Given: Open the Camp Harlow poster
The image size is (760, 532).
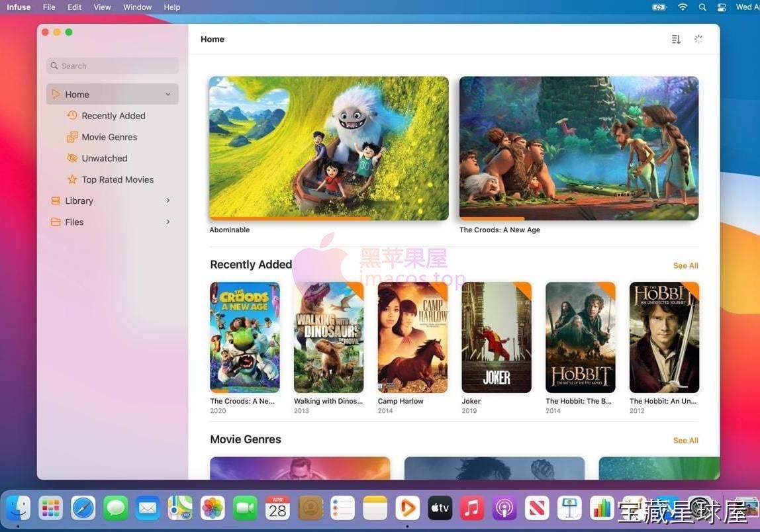Looking at the screenshot, I should [412, 337].
